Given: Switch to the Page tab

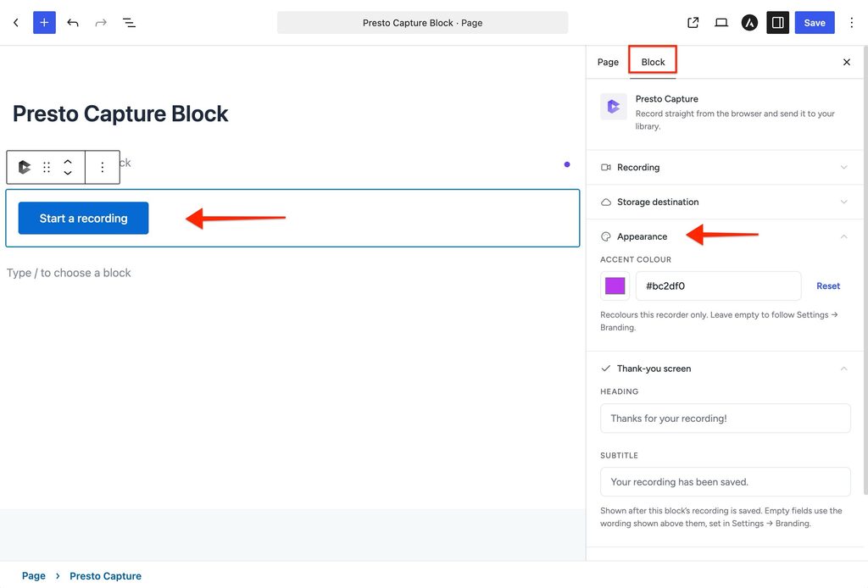Looking at the screenshot, I should (608, 62).
